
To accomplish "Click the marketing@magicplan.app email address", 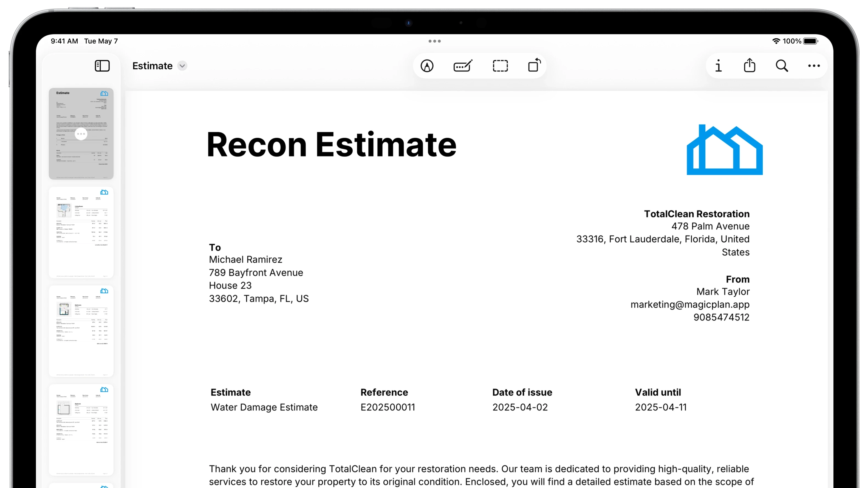I will 690,305.
